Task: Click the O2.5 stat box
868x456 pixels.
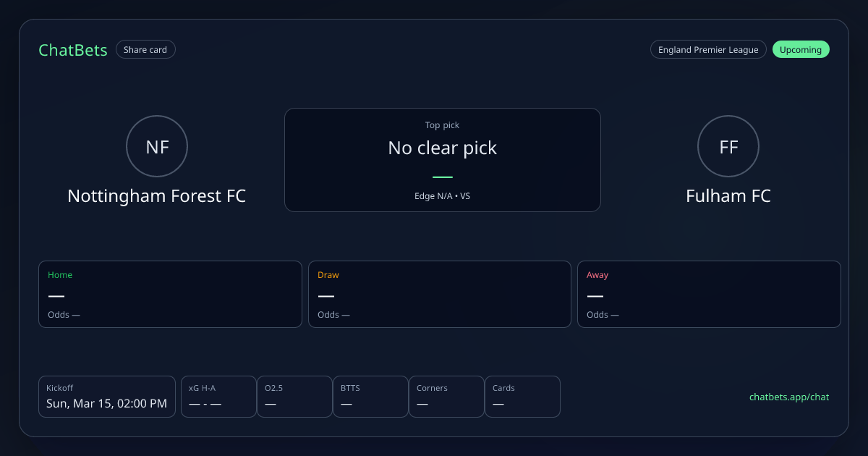Action: click(294, 397)
